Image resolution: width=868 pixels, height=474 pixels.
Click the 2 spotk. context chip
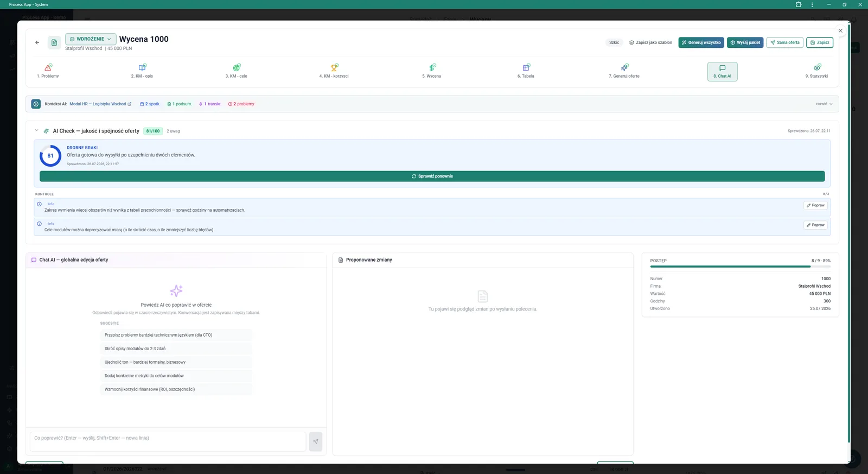point(150,104)
